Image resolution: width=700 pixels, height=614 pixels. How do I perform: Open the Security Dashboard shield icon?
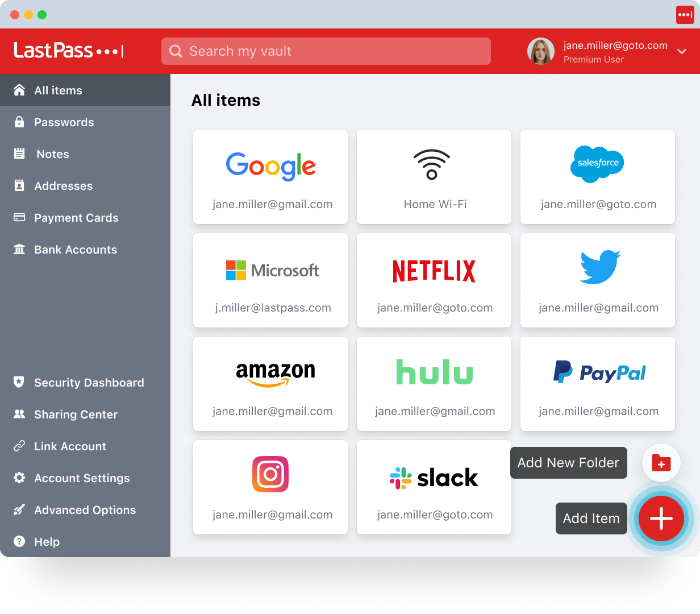tap(19, 382)
